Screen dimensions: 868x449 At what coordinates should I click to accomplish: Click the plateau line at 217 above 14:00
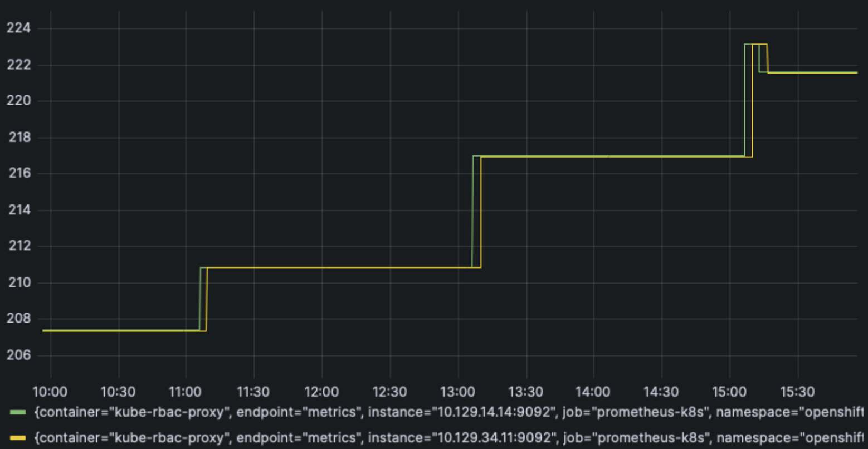tap(593, 157)
